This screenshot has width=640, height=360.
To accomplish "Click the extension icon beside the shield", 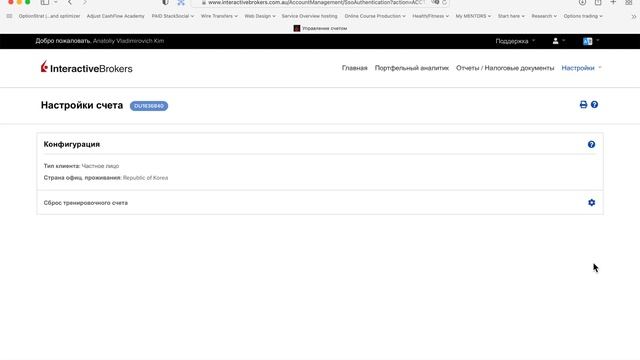I will coord(181,2).
